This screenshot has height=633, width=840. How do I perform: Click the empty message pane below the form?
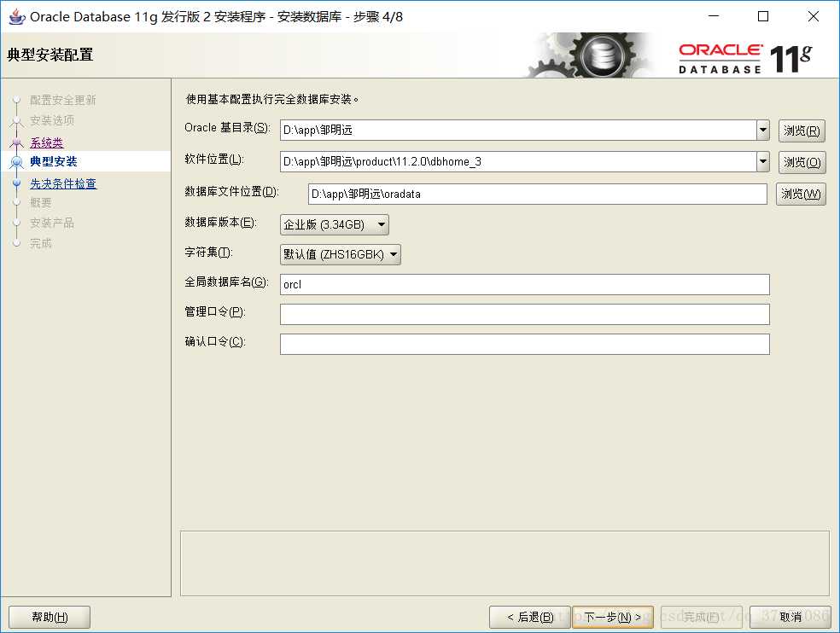coord(505,563)
